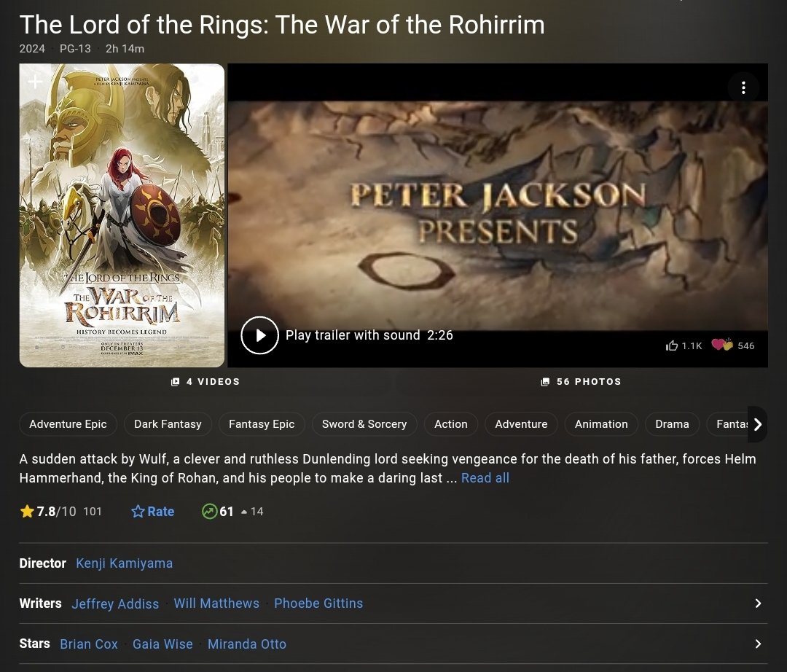The height and width of the screenshot is (672, 787).
Task: Open writer Jeffrey Addiss's page
Action: [115, 603]
